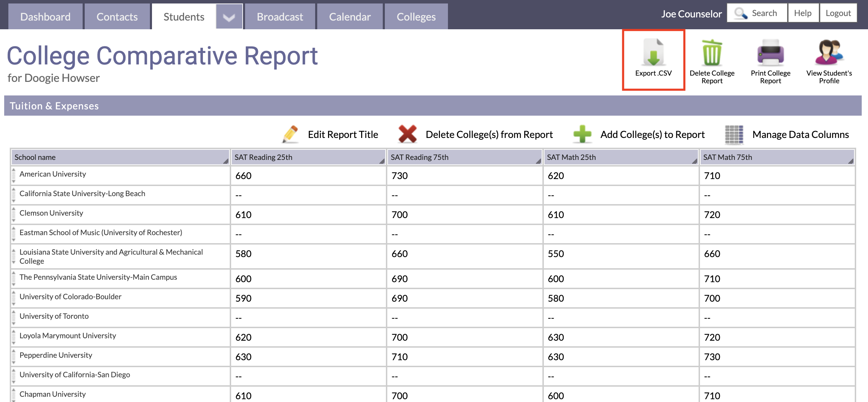The width and height of the screenshot is (868, 402).
Task: Click the Tuition & Expenses section header
Action: (x=433, y=106)
